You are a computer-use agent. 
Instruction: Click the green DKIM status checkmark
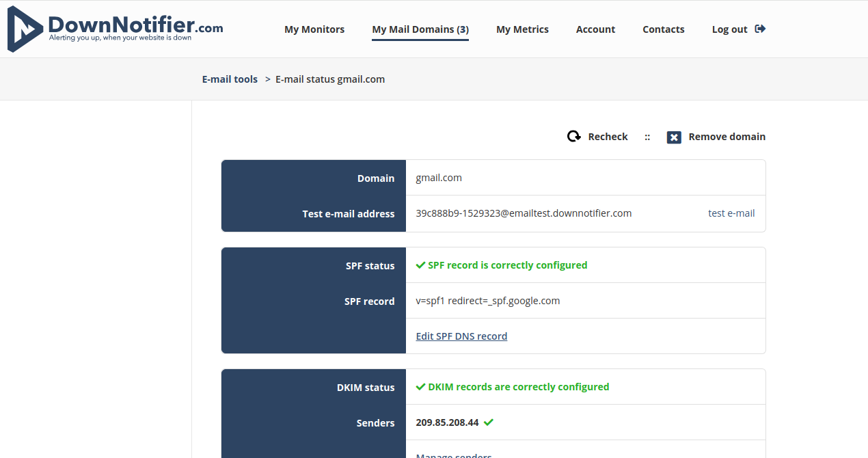(420, 387)
